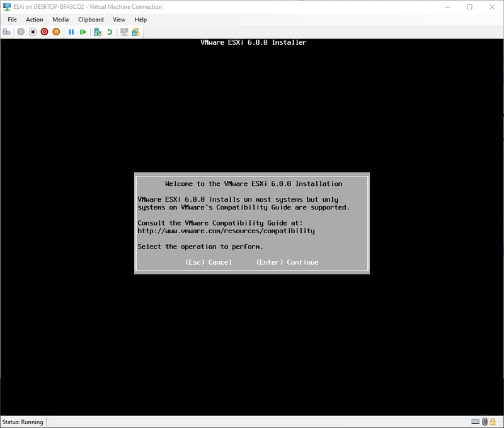Click the Enhanced Session toolbar icon
The image size is (504, 428).
pyautogui.click(x=124, y=32)
